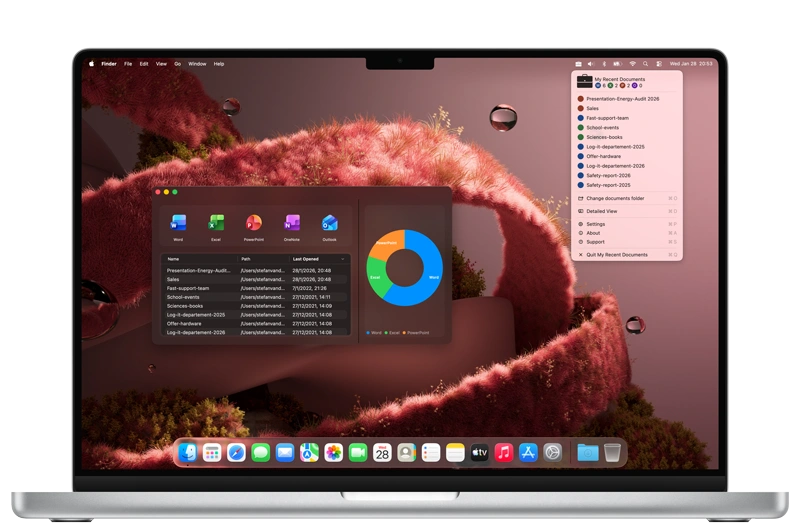Click the OneNote app icon
800x527 pixels.
292,223
